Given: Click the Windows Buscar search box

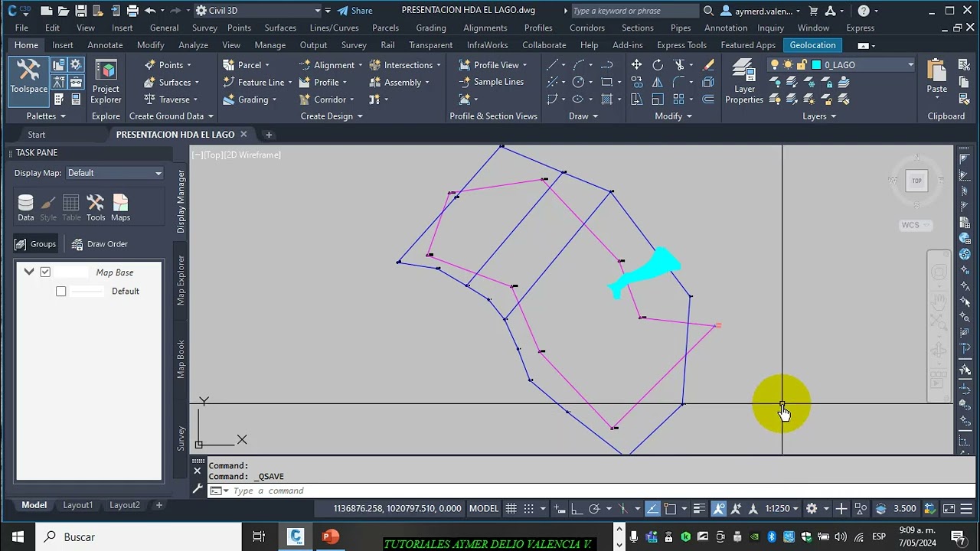Looking at the screenshot, I should tap(139, 536).
